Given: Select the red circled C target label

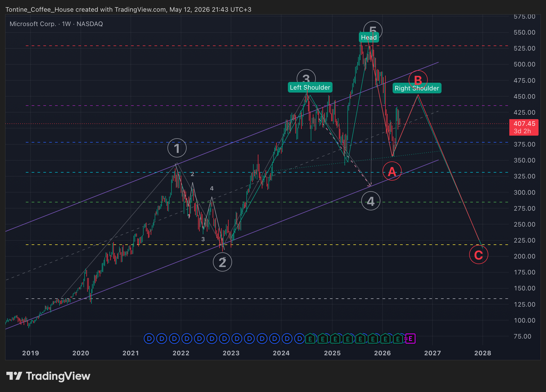Looking at the screenshot, I should [x=478, y=255].
